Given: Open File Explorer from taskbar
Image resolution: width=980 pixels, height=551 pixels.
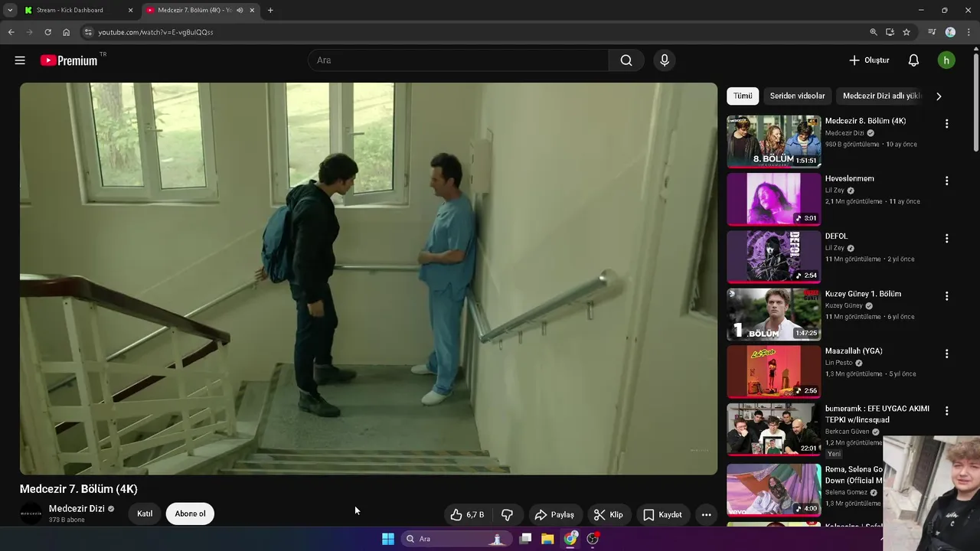Looking at the screenshot, I should pos(547,539).
